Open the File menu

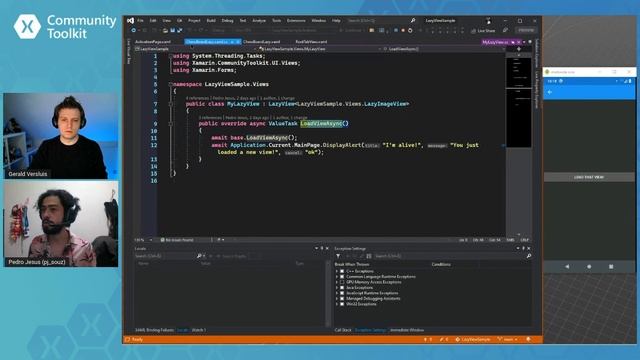[x=140, y=20]
